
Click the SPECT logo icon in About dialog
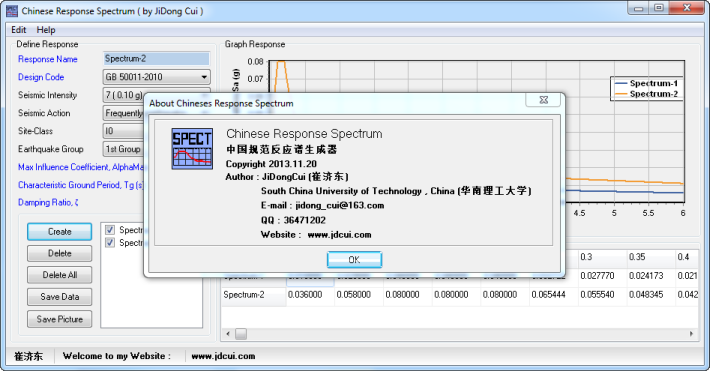(192, 149)
